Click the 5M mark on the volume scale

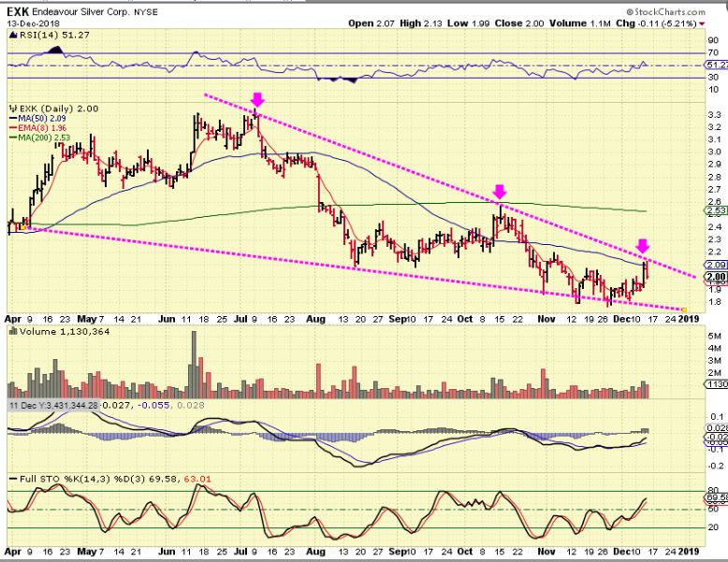click(715, 336)
